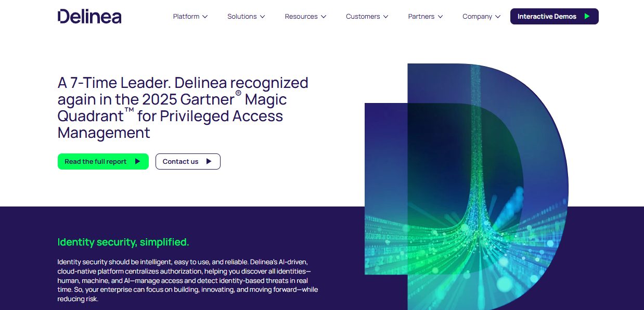Select the Customers navigation item
The width and height of the screenshot is (644, 310).
(363, 17)
